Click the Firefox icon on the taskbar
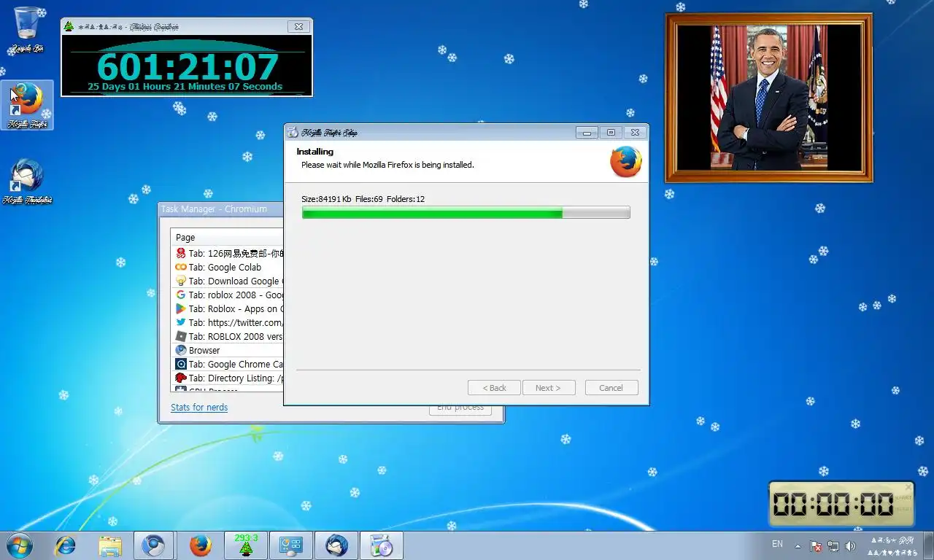The height and width of the screenshot is (560, 934). tap(200, 545)
